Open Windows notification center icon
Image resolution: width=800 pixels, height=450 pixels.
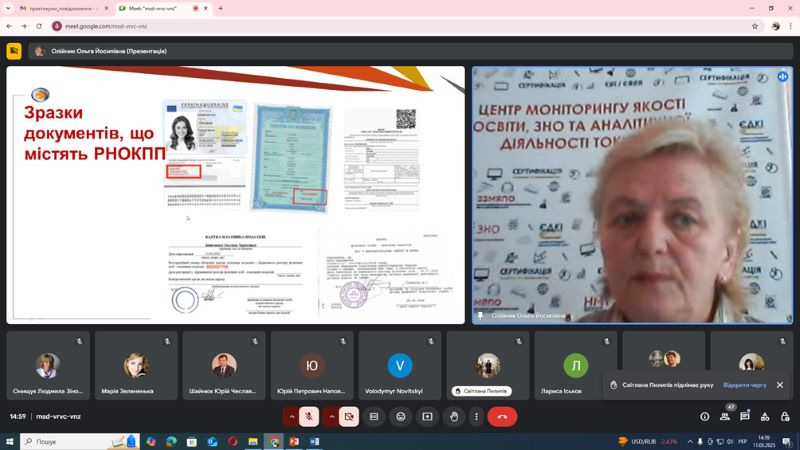coord(788,441)
